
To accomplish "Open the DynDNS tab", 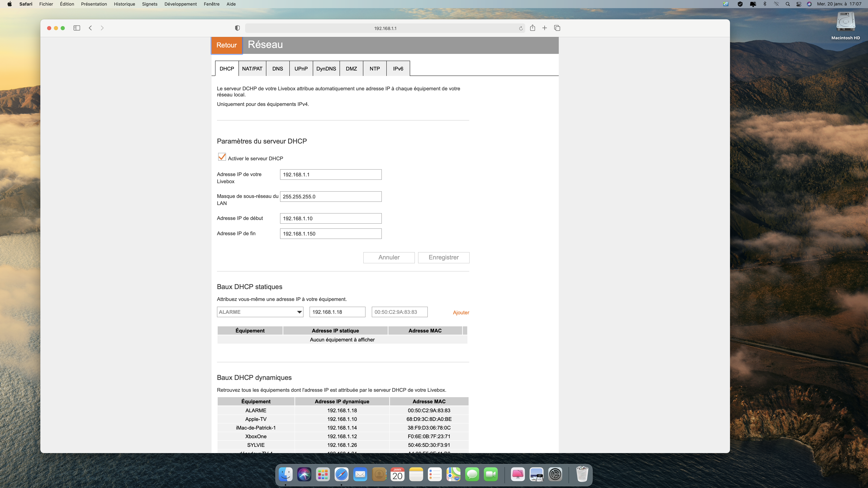I will (x=326, y=68).
